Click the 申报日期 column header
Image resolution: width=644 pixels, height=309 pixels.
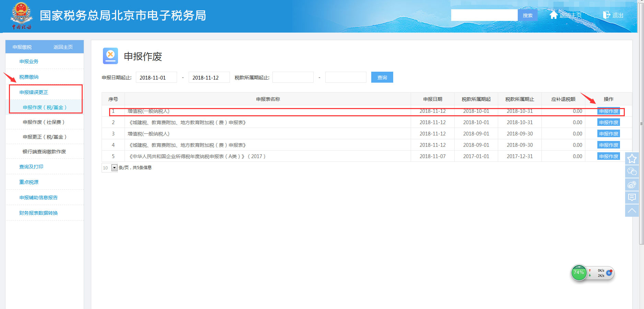[433, 99]
